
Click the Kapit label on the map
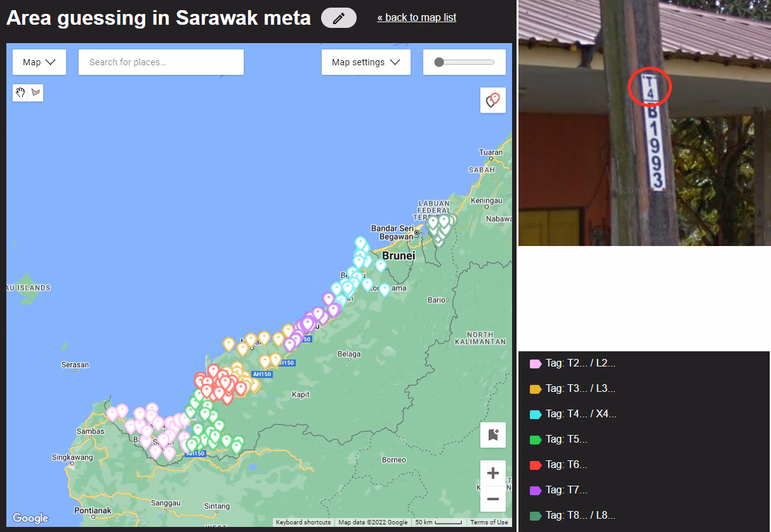coord(300,394)
